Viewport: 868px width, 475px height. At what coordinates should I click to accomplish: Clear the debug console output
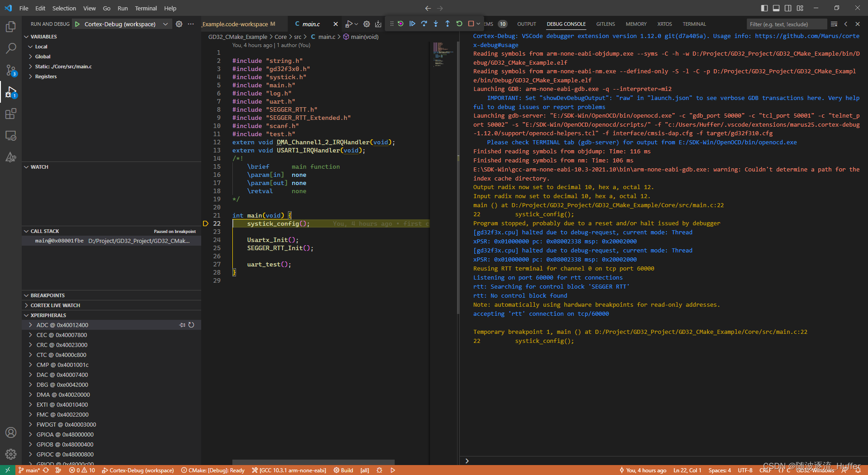[834, 24]
